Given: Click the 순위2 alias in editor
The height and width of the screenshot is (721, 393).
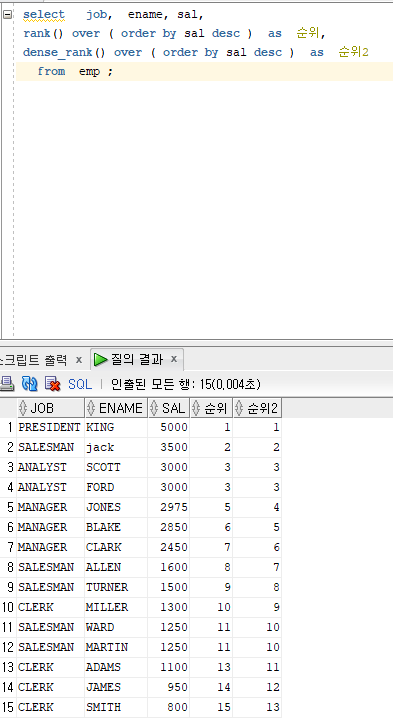Looking at the screenshot, I should pyautogui.click(x=353, y=52).
